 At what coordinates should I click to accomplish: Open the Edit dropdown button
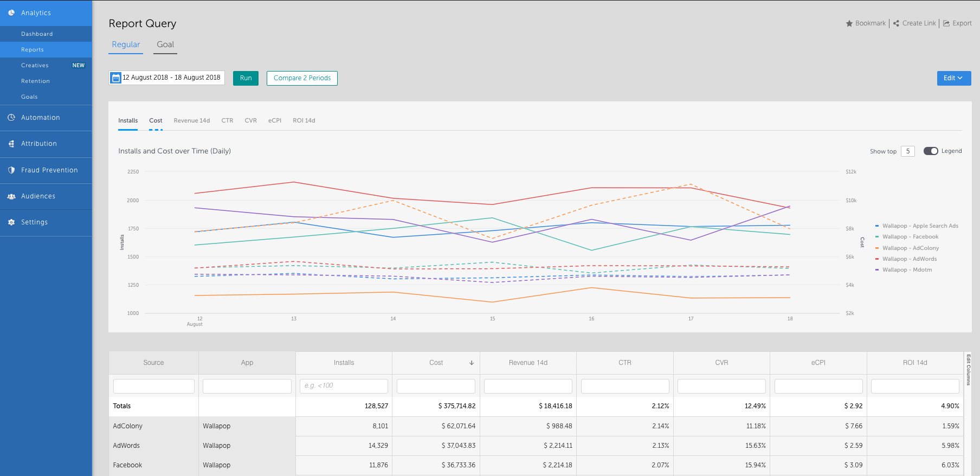[x=953, y=78]
